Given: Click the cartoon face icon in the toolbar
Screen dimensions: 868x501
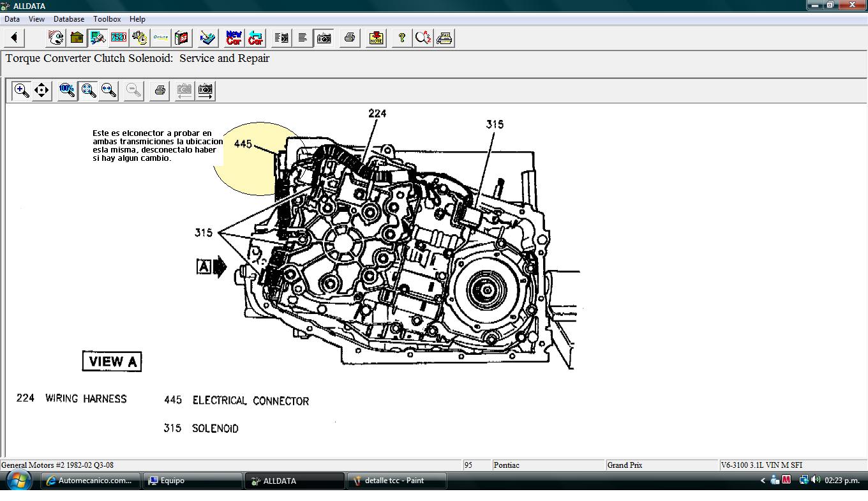Looking at the screenshot, I should (56, 38).
